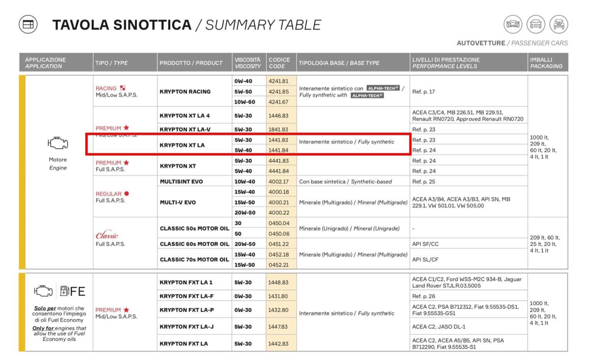Click the Classic script logo

click(x=107, y=235)
